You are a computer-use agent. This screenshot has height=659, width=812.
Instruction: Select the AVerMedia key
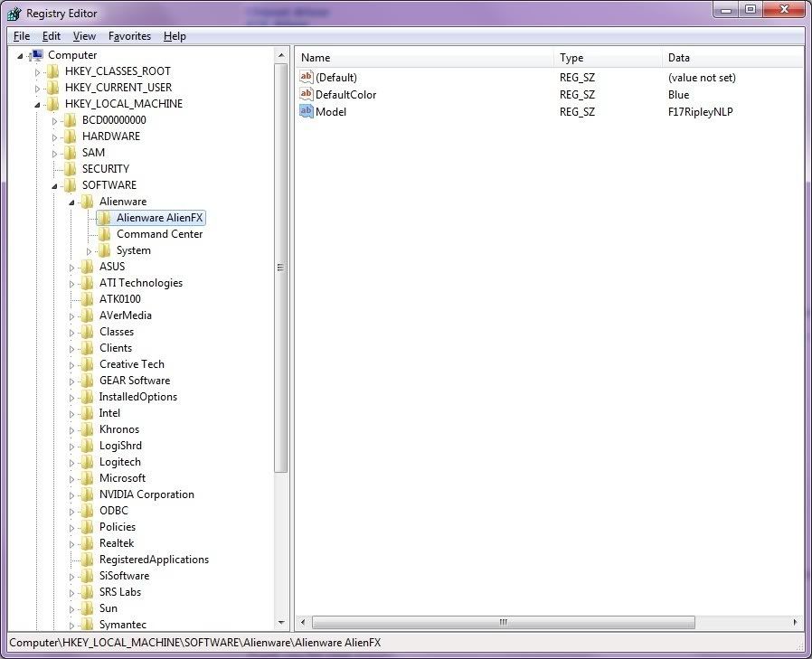click(x=126, y=315)
